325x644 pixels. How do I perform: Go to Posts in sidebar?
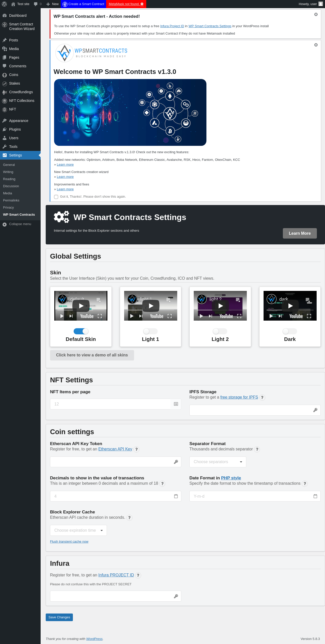pos(20,40)
